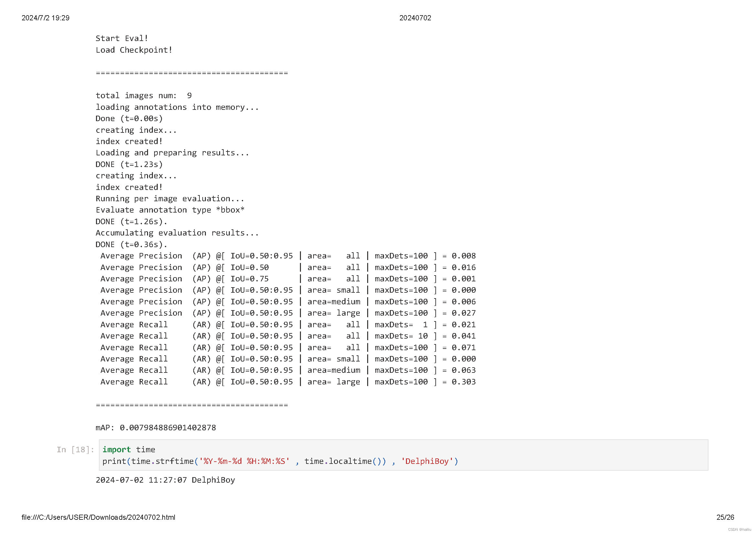
Task: Click the In [18] cell prompt
Action: pyautogui.click(x=75, y=449)
